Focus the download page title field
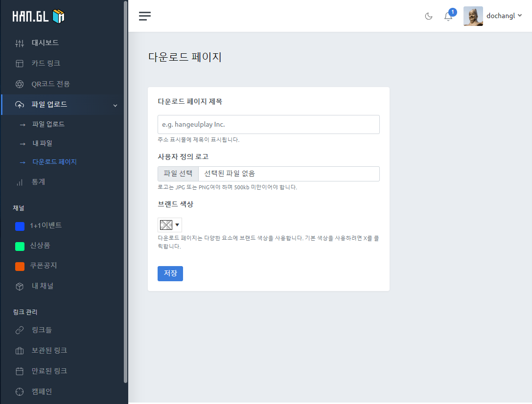Screen dimensions: 532x404 (x=268, y=124)
